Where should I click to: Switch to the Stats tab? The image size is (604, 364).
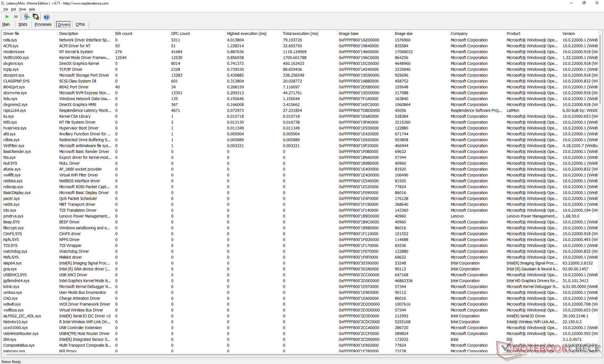[23, 24]
